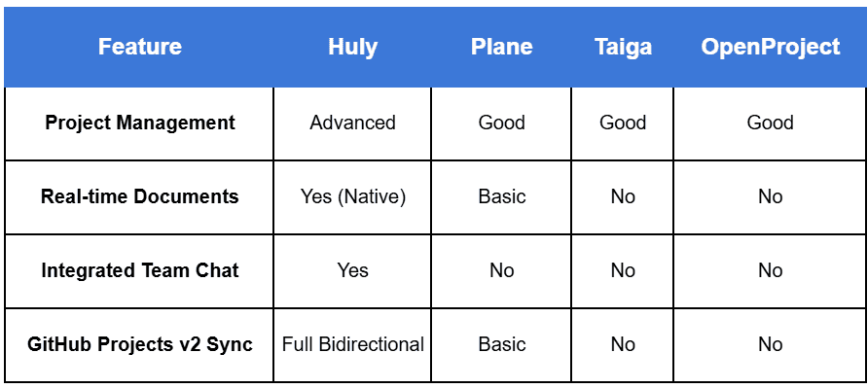Select the Huly column header
This screenshot has height=389, width=868.
point(352,47)
